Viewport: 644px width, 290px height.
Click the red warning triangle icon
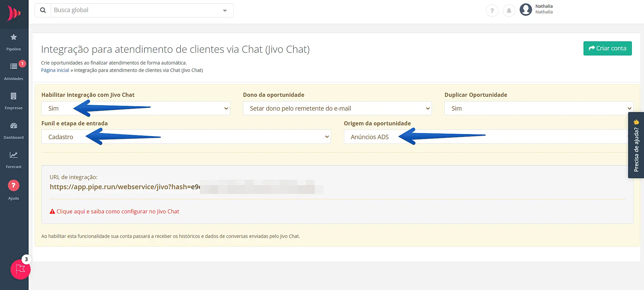click(52, 211)
